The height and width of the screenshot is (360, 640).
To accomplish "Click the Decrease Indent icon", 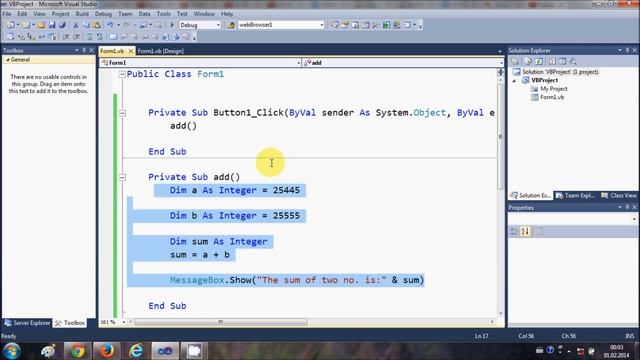I will pos(66,37).
